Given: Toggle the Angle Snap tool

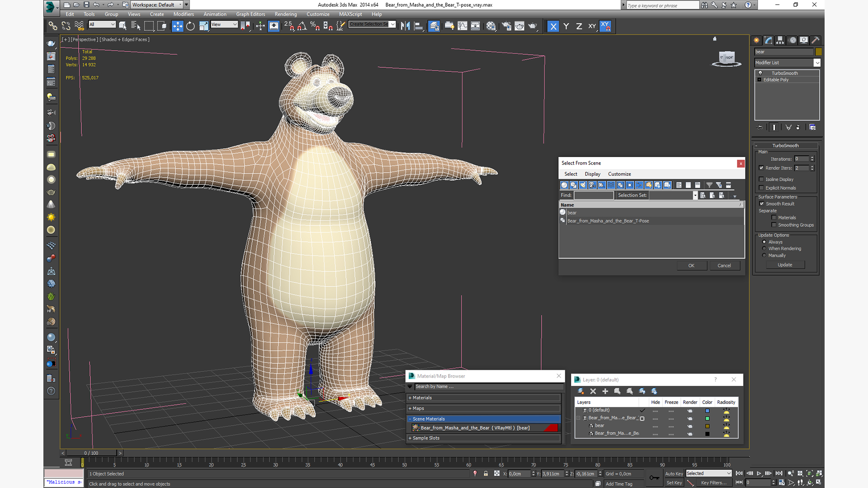Looking at the screenshot, I should coord(302,26).
